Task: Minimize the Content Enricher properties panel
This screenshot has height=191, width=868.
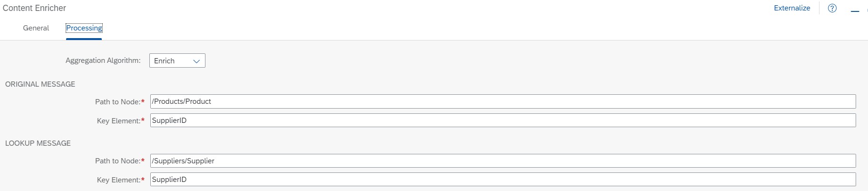Action: click(855, 10)
